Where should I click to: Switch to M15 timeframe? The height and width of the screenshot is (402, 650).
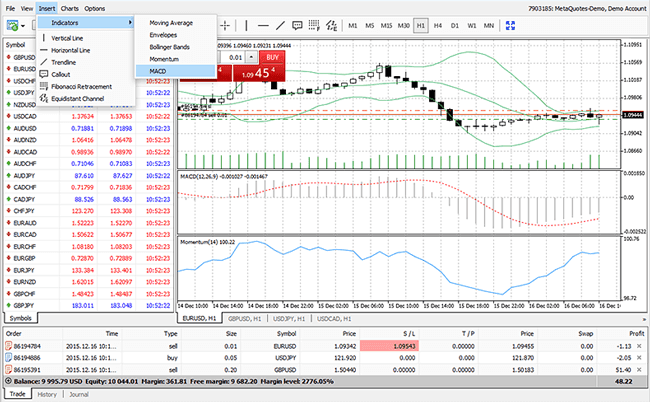tap(386, 26)
